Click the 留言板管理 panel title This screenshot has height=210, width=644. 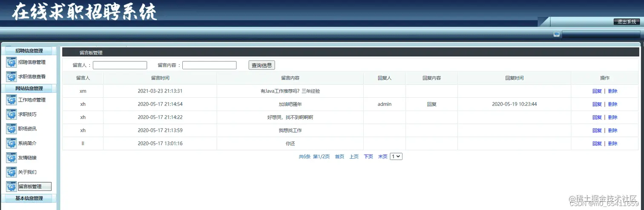91,53
